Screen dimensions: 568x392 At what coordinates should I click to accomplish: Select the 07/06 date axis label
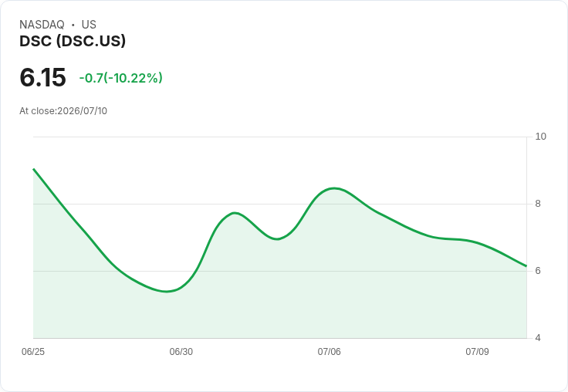pyautogui.click(x=329, y=352)
